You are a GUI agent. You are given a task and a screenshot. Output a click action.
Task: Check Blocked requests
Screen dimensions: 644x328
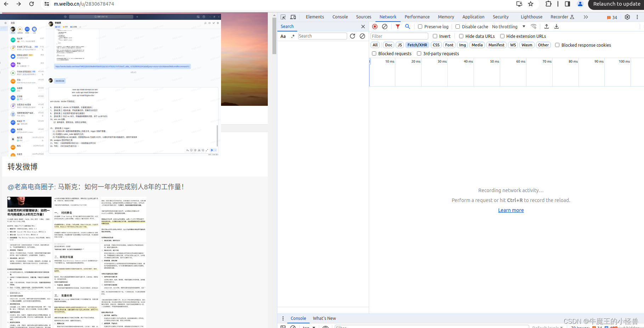pos(374,53)
